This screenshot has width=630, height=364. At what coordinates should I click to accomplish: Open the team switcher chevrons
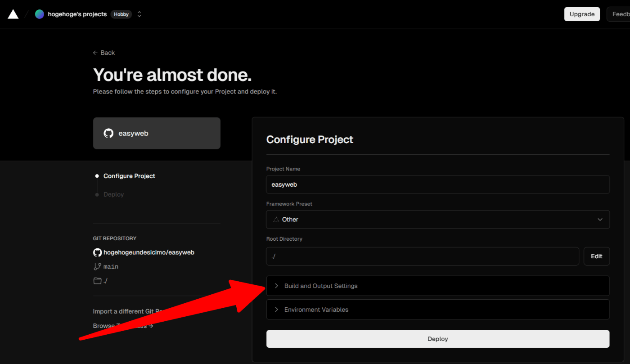tap(139, 14)
